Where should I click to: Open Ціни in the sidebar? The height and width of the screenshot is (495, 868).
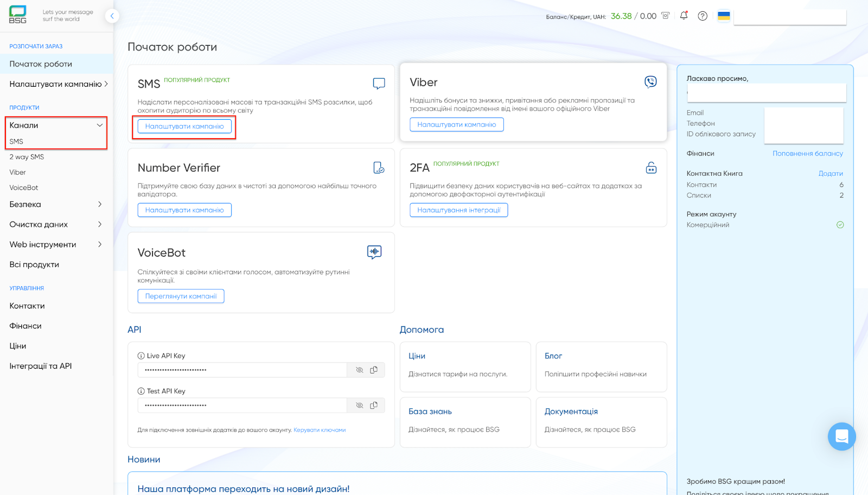[x=18, y=346]
